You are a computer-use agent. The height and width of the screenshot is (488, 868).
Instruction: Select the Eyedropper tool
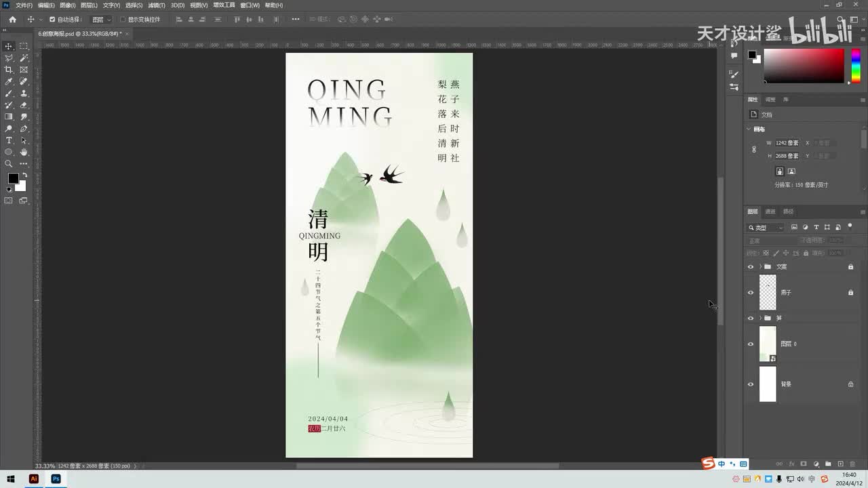[x=9, y=81]
